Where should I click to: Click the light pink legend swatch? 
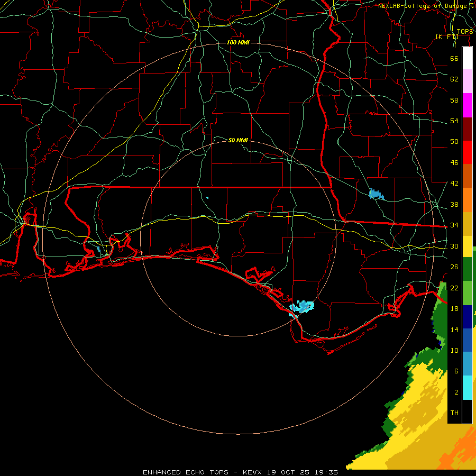coord(467,81)
